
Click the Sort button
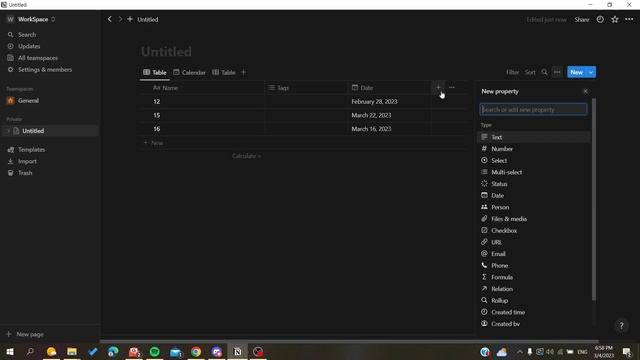coord(530,72)
